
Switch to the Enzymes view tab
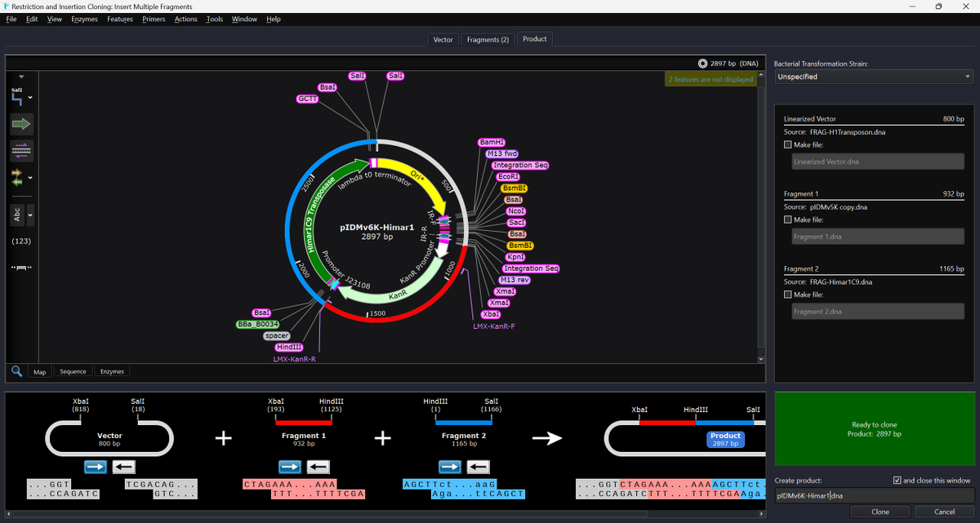tap(112, 371)
